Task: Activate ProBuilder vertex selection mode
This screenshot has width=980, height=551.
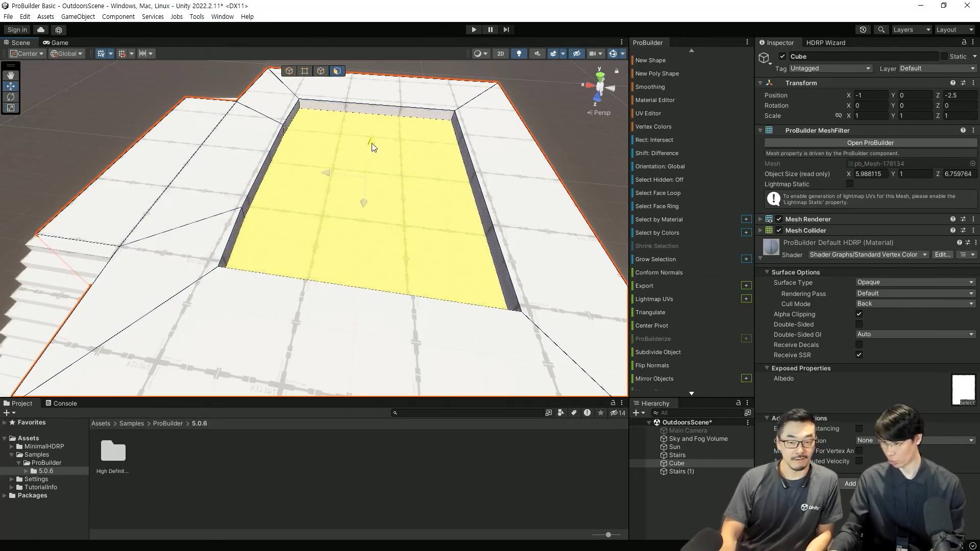Action: pyautogui.click(x=305, y=71)
